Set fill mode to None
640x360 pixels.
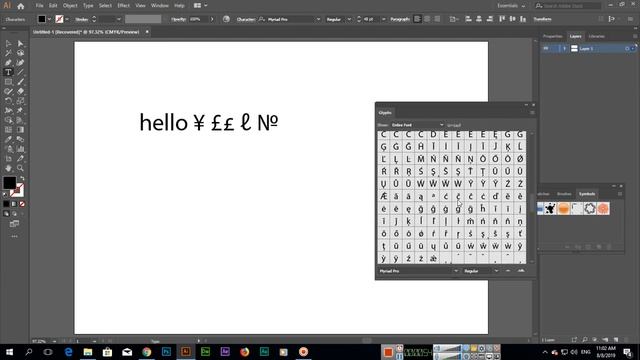pos(22,204)
